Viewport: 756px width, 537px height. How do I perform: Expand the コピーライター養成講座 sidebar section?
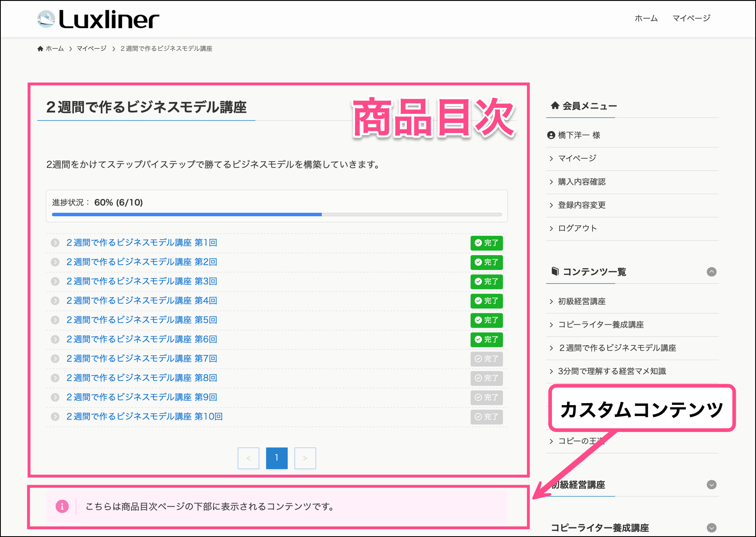(711, 528)
